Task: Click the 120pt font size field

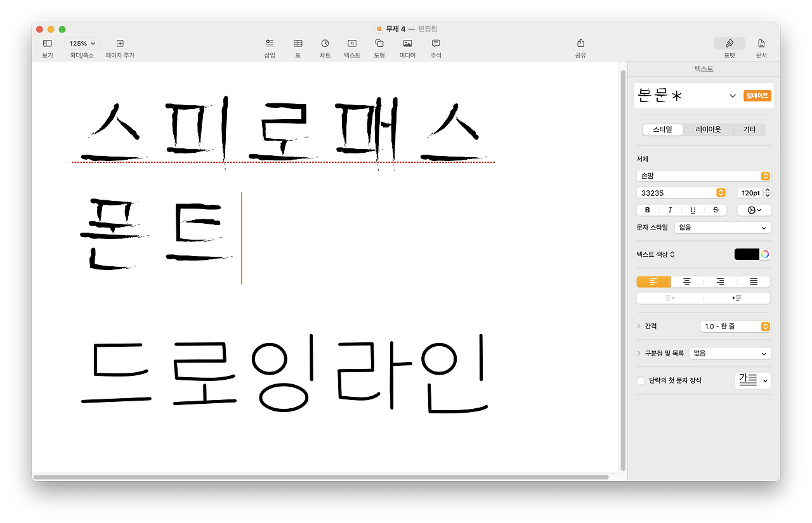Action: [750, 193]
